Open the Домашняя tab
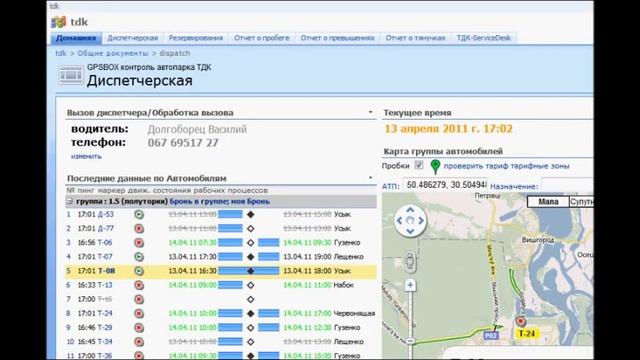Viewport: 640px width, 360px height. (76, 38)
